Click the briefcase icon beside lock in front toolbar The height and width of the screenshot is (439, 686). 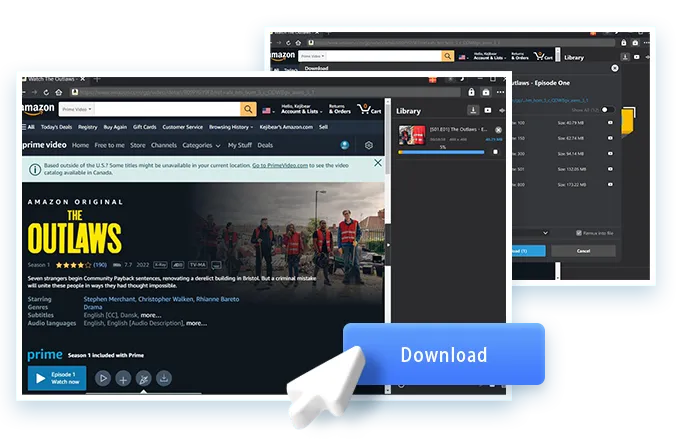coord(486,92)
